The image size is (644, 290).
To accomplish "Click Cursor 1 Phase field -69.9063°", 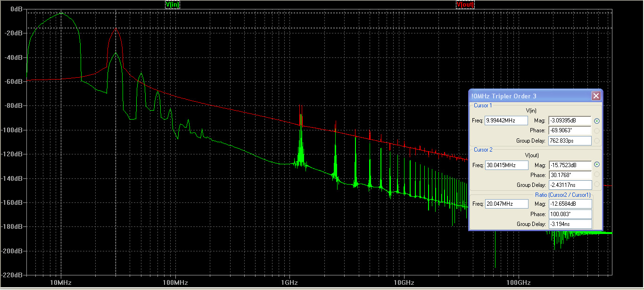I will tap(570, 130).
